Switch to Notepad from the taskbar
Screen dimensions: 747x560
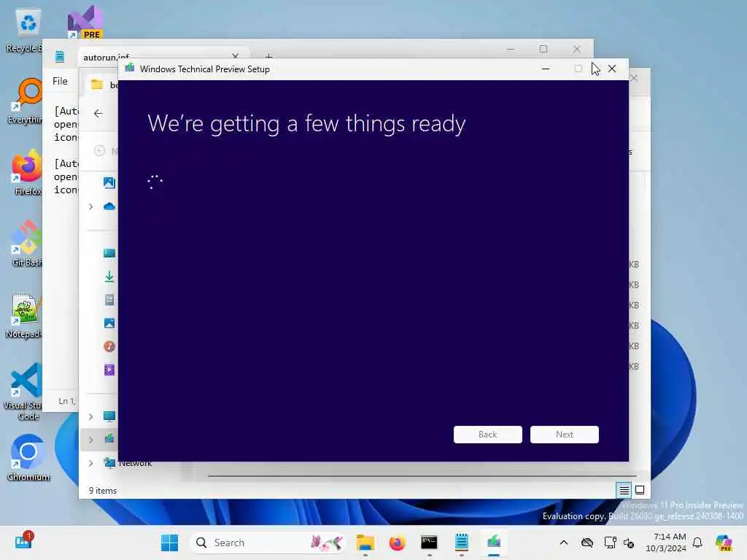[462, 542]
